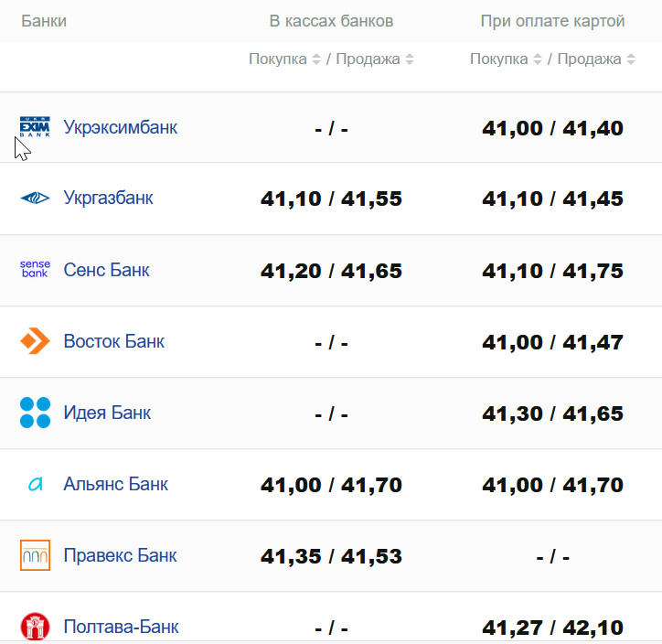
Task: Open the Сенс Банк link
Action: pyautogui.click(x=106, y=270)
